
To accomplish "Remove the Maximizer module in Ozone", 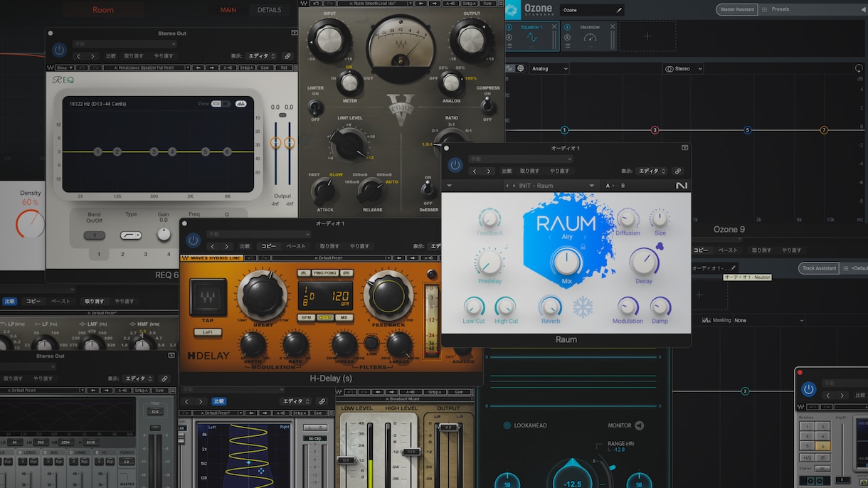I will (613, 27).
